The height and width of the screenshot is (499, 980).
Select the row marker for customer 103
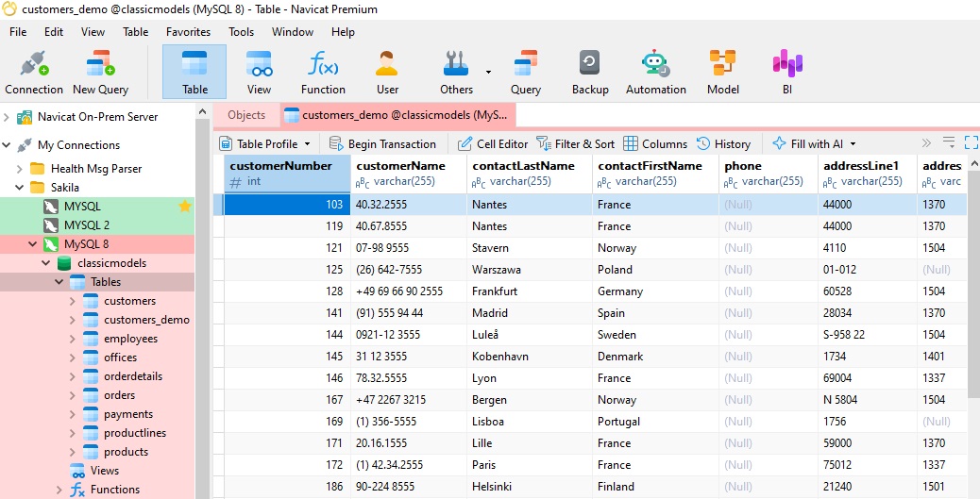(x=219, y=205)
